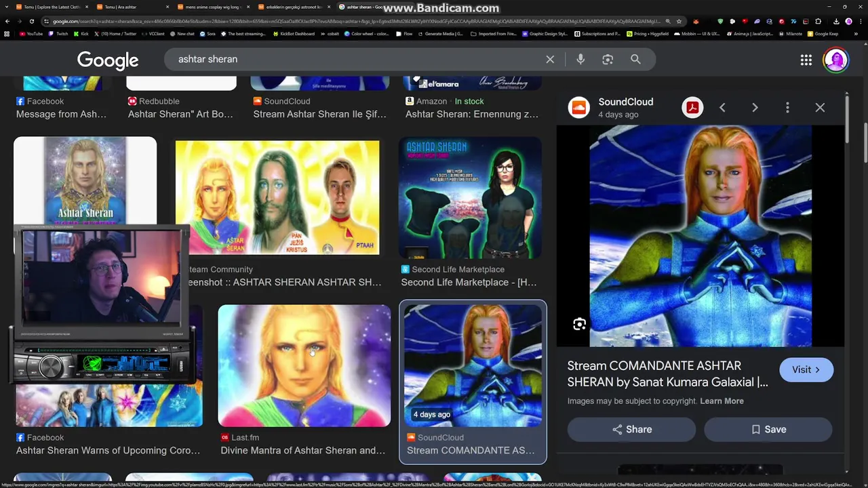Open Google account profile avatar
Screen dimensions: 868x488
point(835,60)
